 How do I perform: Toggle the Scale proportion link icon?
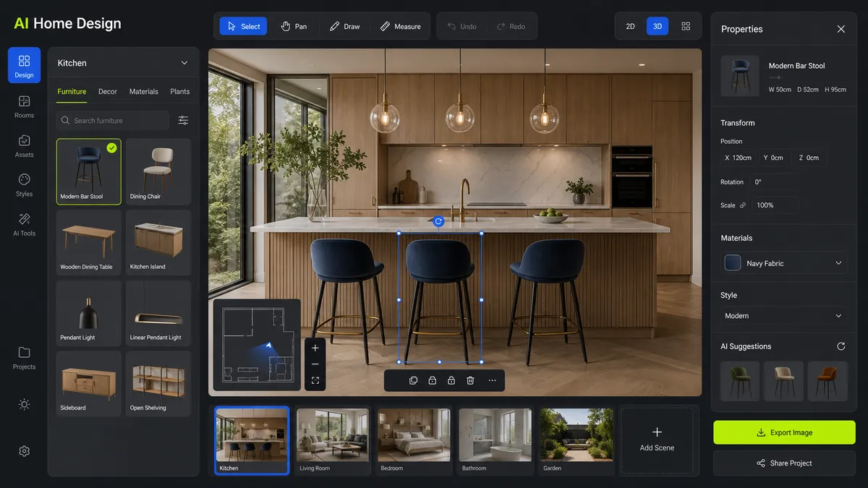743,205
